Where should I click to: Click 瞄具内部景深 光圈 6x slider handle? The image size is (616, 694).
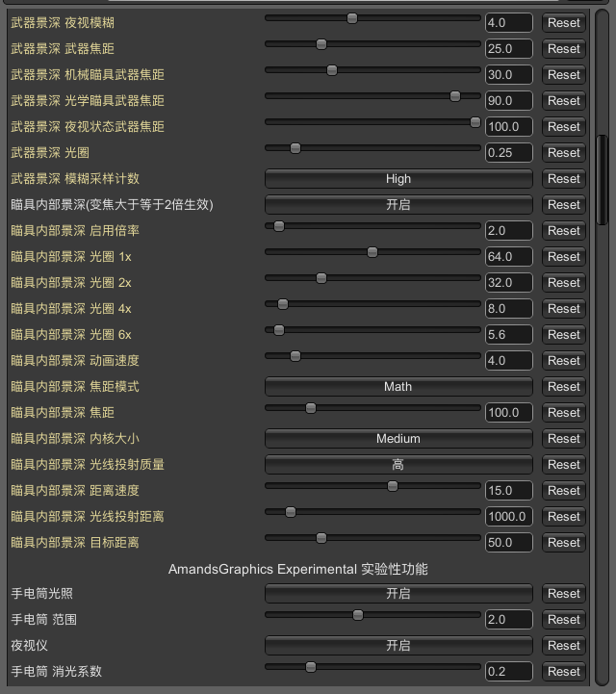click(279, 330)
